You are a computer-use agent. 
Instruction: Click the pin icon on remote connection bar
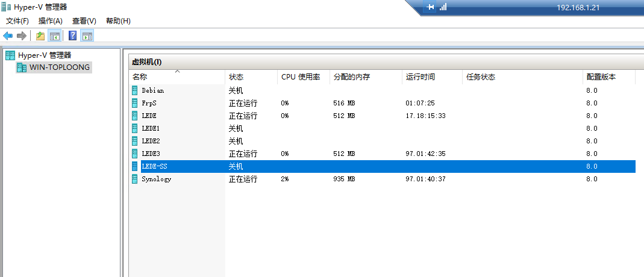[x=430, y=7]
